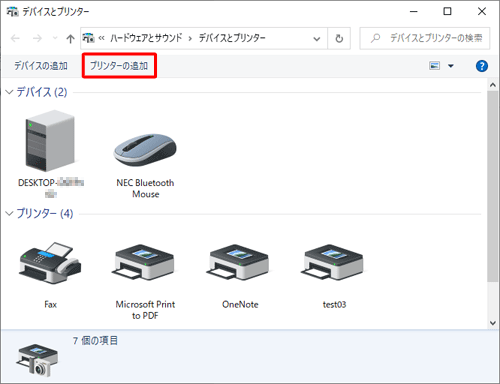The image size is (500, 384).
Task: Click the scrollbar up arrow
Action: tap(493, 85)
